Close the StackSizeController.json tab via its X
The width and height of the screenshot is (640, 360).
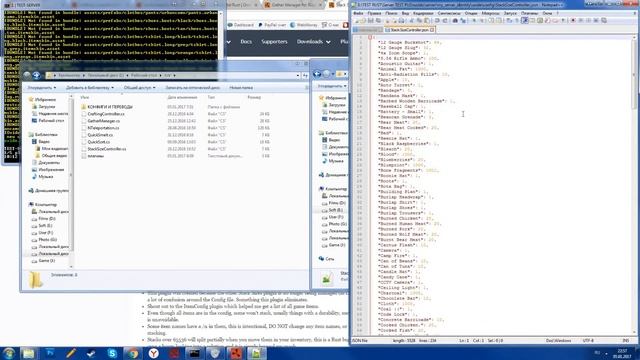pyautogui.click(x=432, y=30)
